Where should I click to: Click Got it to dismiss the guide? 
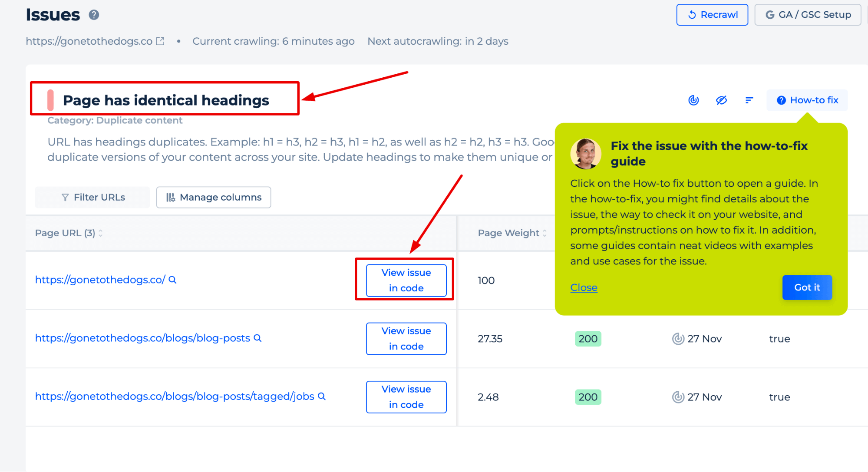[x=808, y=287]
